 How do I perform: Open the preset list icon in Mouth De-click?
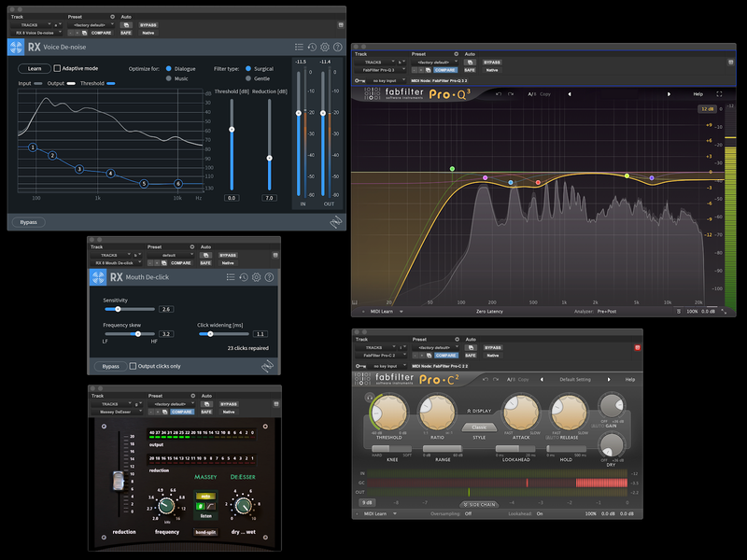pyautogui.click(x=231, y=276)
